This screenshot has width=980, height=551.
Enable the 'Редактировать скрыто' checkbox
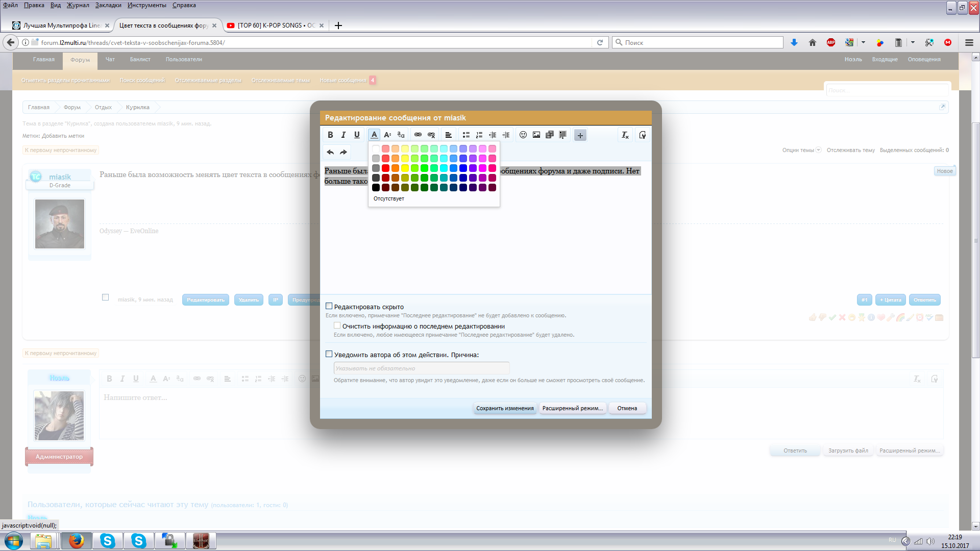click(329, 307)
